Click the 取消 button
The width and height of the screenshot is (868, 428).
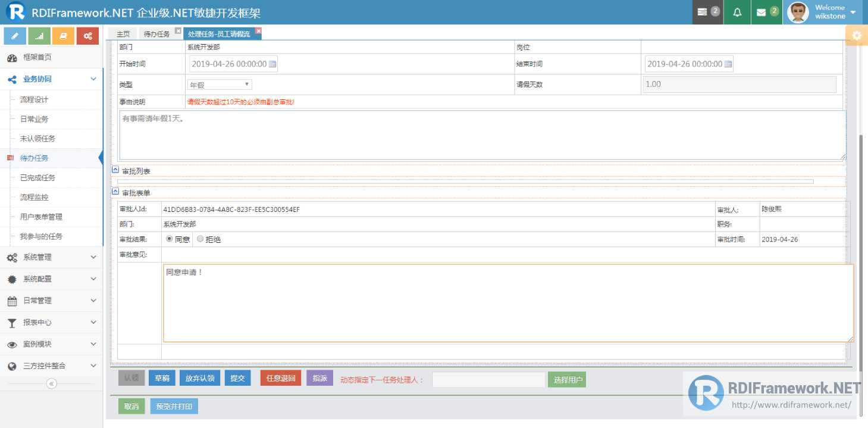click(131, 406)
